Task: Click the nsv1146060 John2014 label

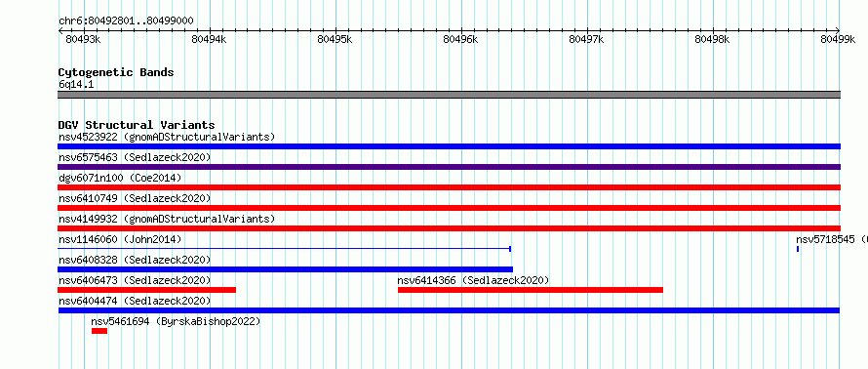Action: [x=120, y=239]
